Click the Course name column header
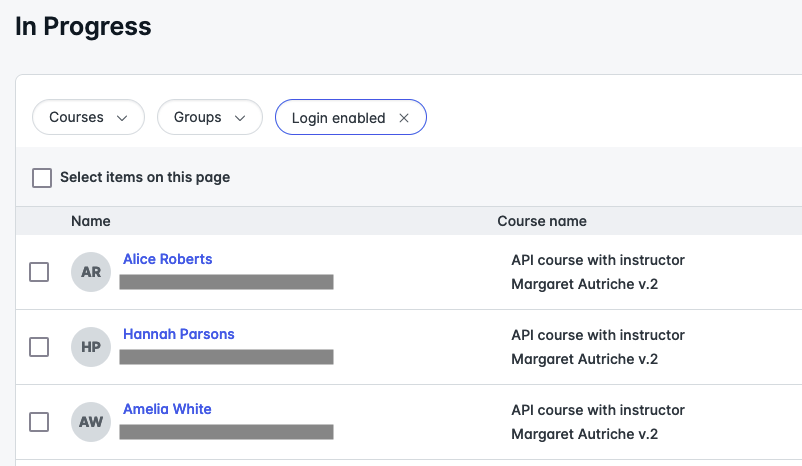This screenshot has height=466, width=802. pyautogui.click(x=541, y=221)
